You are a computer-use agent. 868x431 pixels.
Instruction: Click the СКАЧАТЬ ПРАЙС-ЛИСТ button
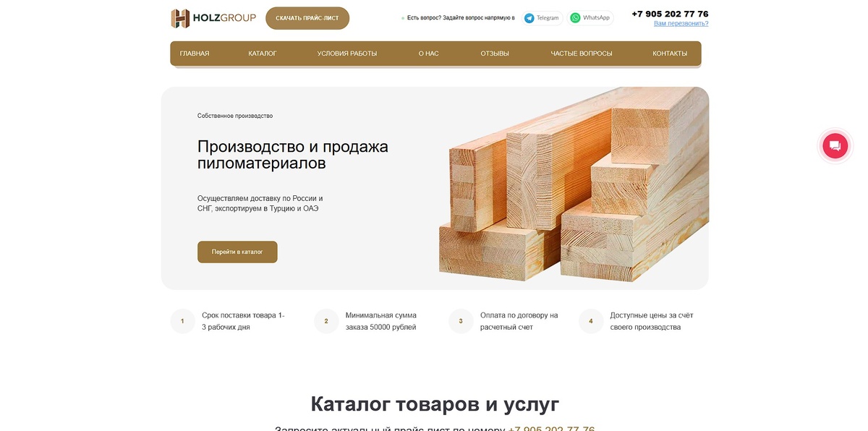click(x=308, y=17)
